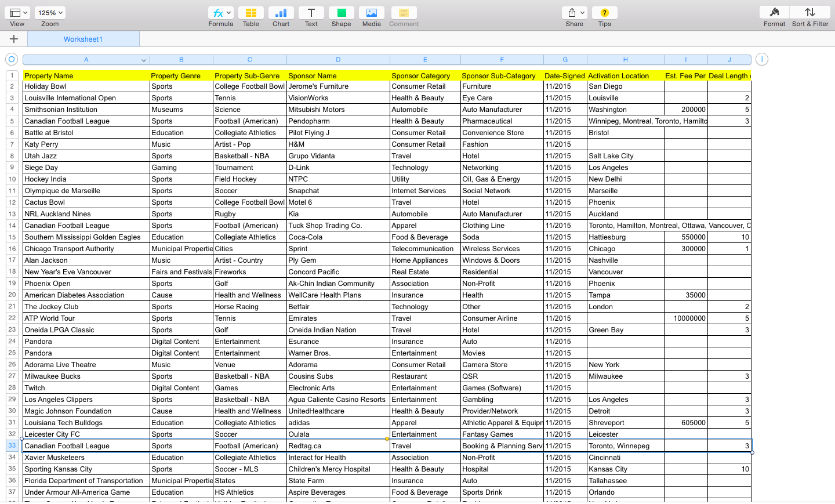Image resolution: width=835 pixels, height=504 pixels.
Task: Insert a Formula from toolbar
Action: tap(218, 13)
